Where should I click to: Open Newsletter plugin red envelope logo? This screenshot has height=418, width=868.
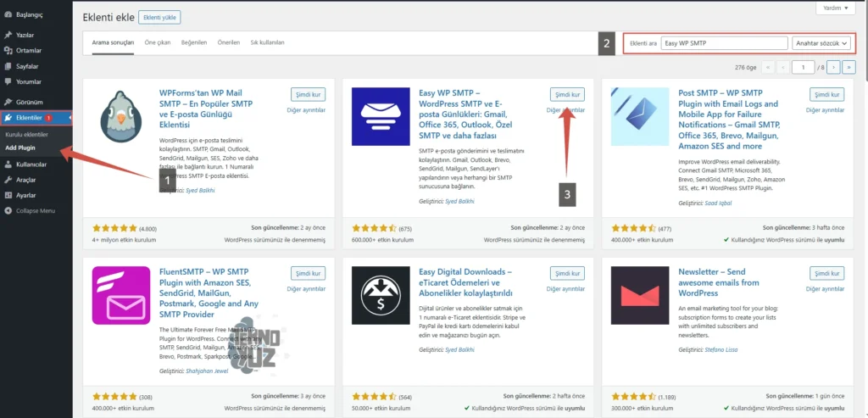click(x=640, y=295)
